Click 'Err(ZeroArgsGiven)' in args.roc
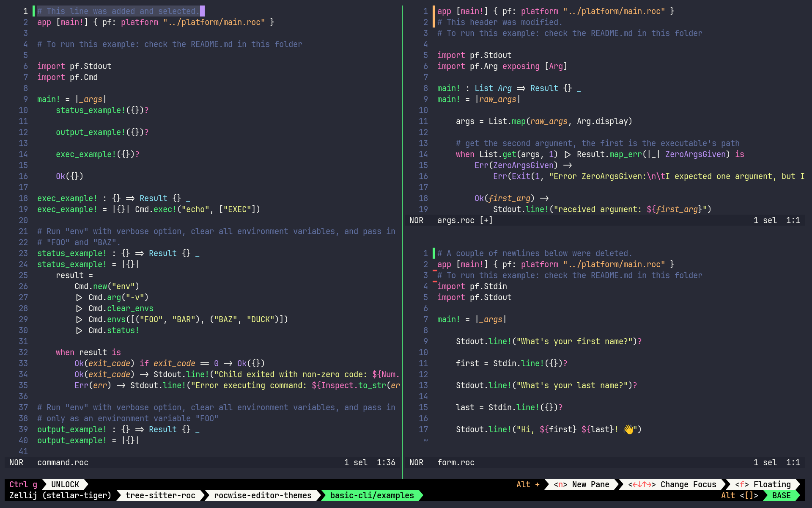The image size is (812, 508). [516, 165]
